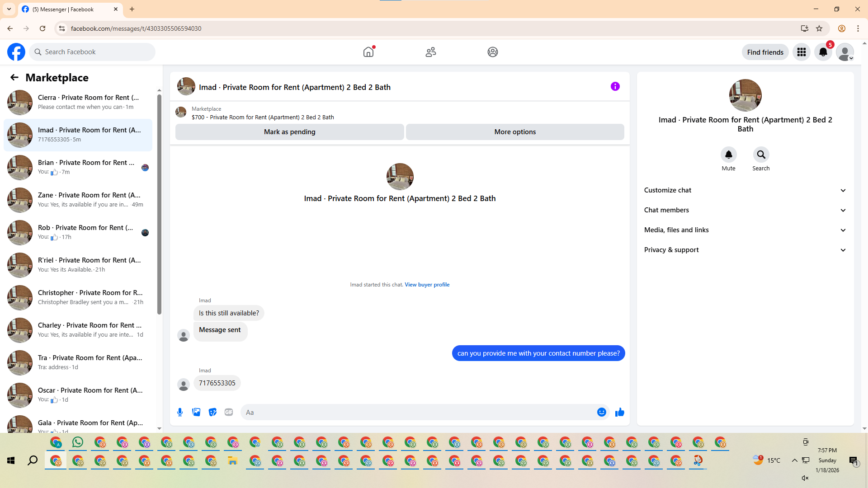Mute this conversation with the bell icon
868x488 pixels.
(728, 155)
